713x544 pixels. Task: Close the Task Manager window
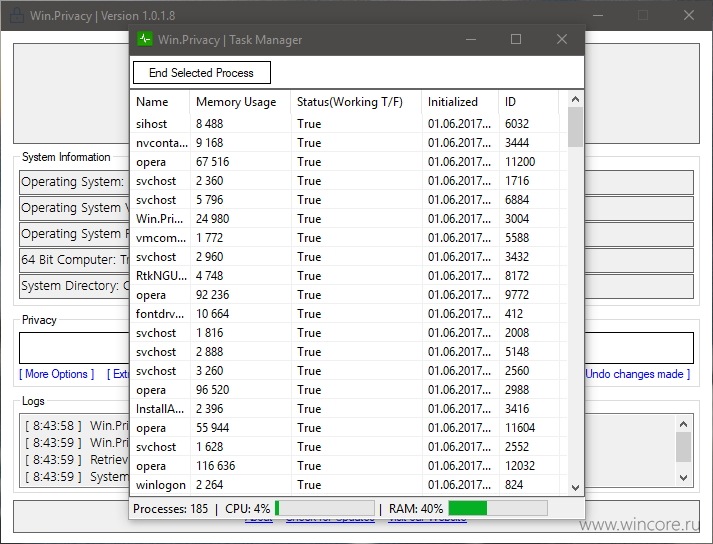[x=562, y=39]
